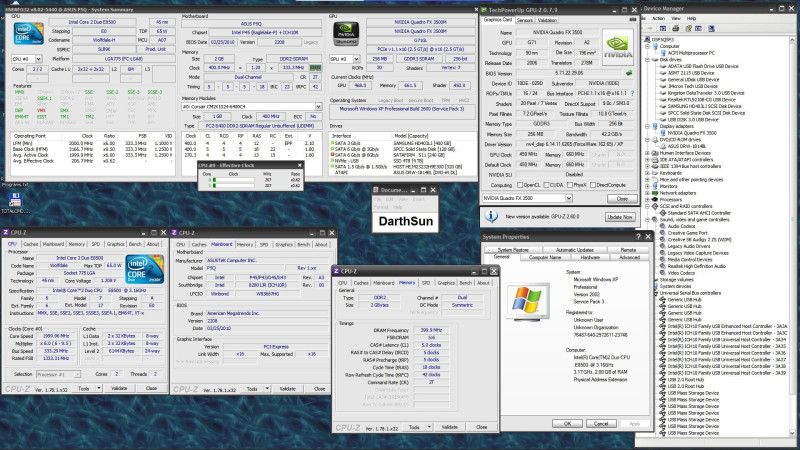Click the Display adapters category icon
The image size is (800, 450).
(x=655, y=126)
